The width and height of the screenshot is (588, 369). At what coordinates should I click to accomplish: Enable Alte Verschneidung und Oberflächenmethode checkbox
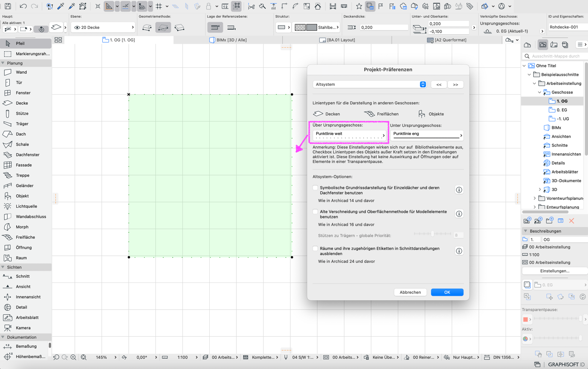[x=315, y=212]
